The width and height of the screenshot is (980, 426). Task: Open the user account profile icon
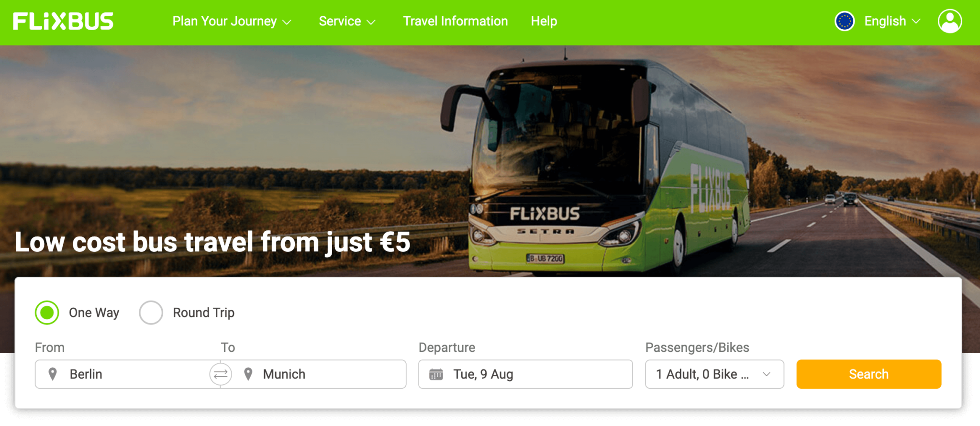950,22
